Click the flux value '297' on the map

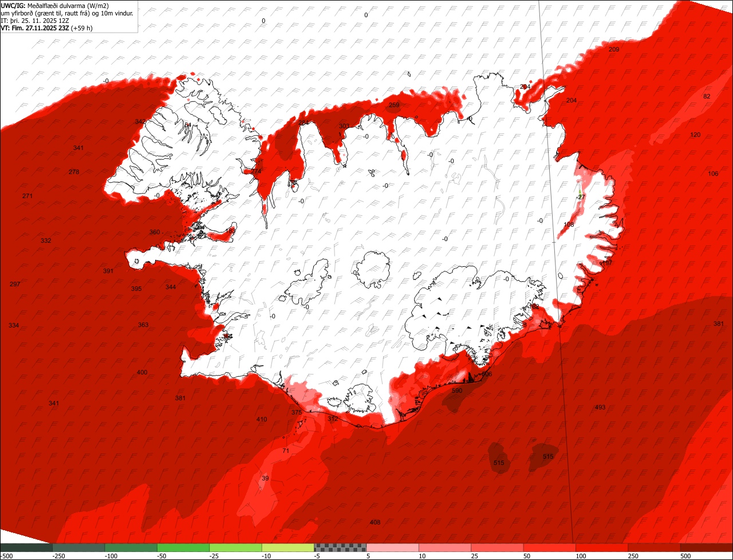[x=15, y=284]
